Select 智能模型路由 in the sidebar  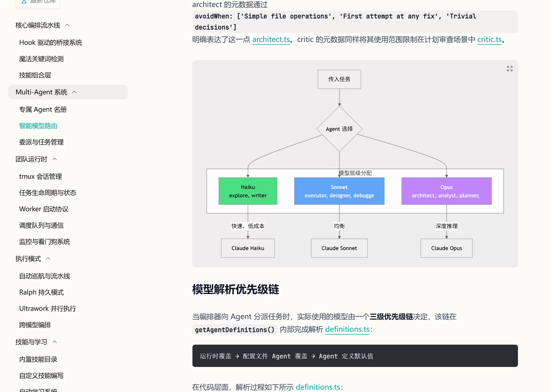[38, 126]
